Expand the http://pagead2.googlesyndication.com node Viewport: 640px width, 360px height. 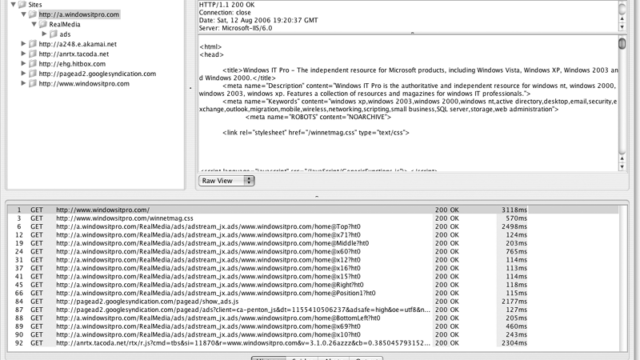tap(23, 73)
